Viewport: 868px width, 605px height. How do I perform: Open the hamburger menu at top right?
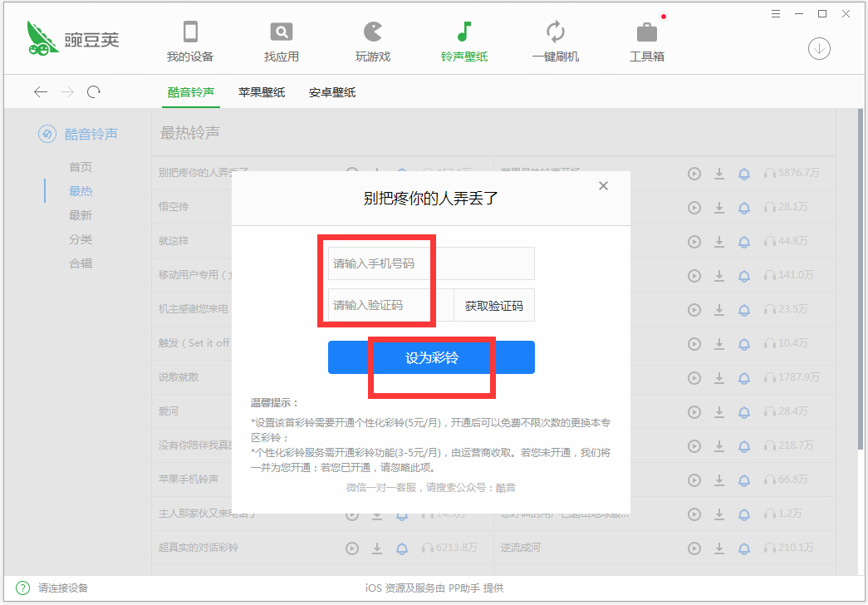click(x=776, y=13)
